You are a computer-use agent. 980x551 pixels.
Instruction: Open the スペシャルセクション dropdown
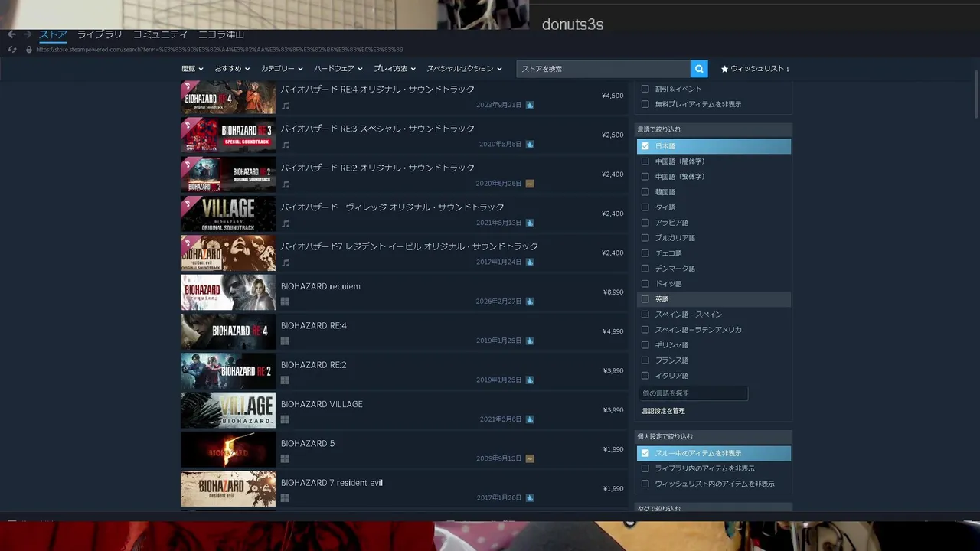pos(464,69)
